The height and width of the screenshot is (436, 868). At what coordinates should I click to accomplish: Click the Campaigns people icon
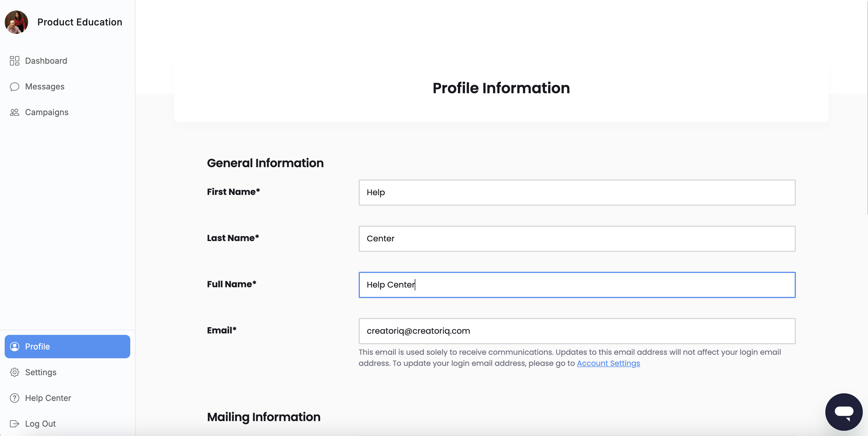(15, 112)
